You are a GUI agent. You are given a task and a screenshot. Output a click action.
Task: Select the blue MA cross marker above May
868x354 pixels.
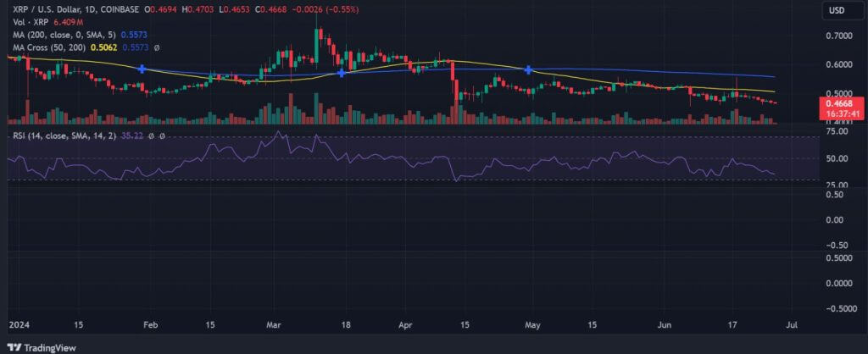(529, 69)
